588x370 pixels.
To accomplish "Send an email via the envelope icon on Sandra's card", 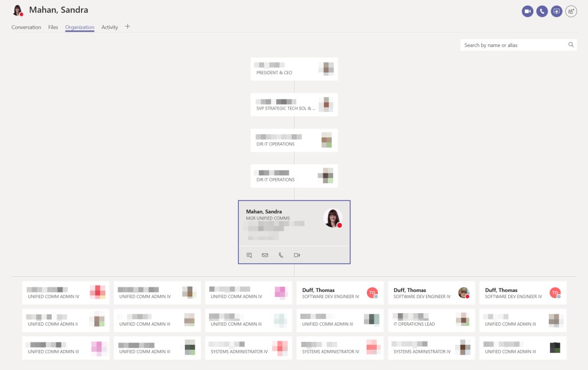I will tap(265, 255).
